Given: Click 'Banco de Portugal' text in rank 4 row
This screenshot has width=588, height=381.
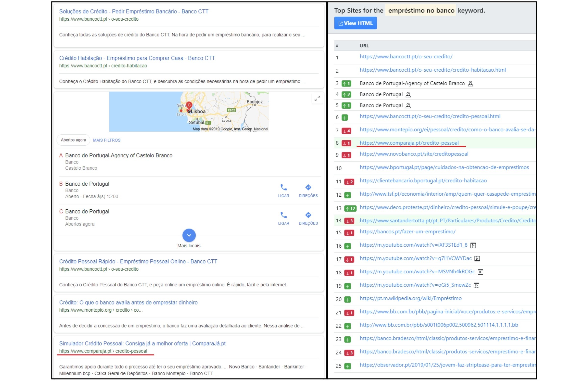Looking at the screenshot, I should 381,94.
